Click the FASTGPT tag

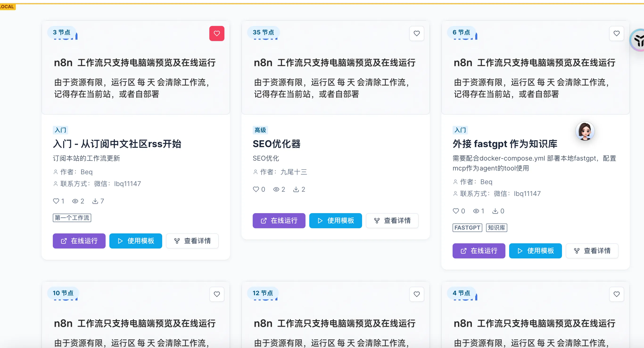[467, 228]
